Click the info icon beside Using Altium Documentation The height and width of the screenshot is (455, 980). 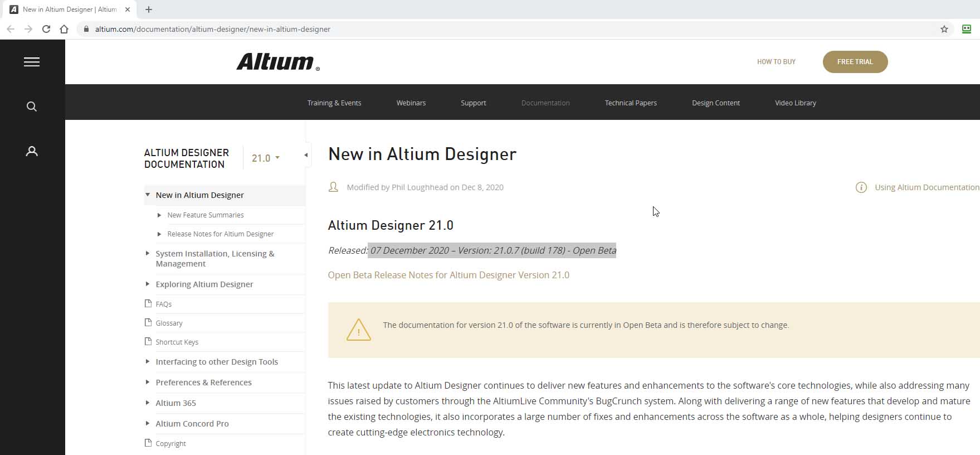tap(861, 187)
